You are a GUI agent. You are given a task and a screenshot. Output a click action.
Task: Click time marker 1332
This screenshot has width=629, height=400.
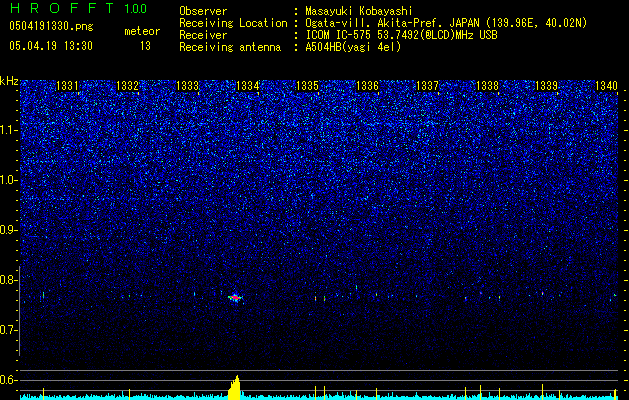[x=127, y=85]
